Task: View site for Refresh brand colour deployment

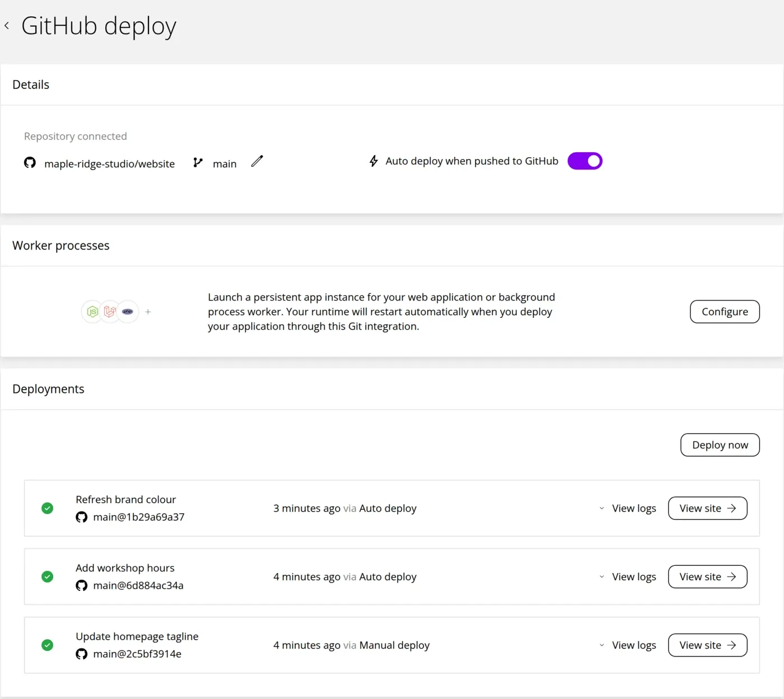Action: pos(708,508)
